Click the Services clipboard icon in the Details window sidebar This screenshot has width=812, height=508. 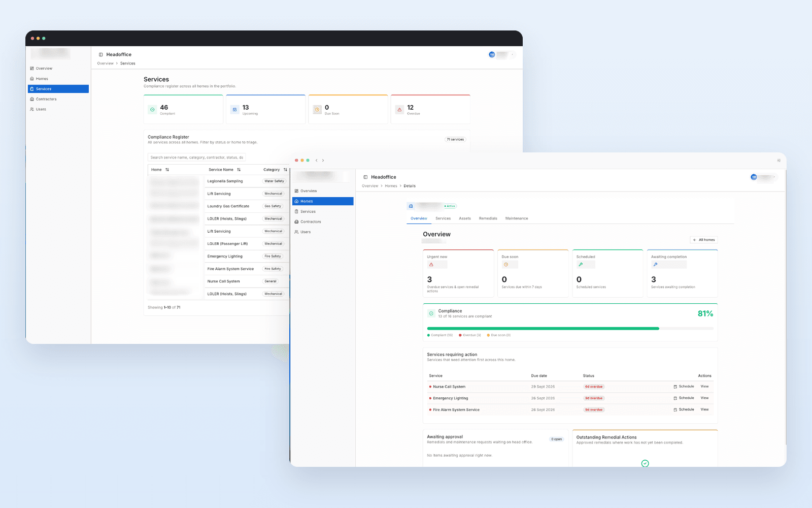coord(296,211)
